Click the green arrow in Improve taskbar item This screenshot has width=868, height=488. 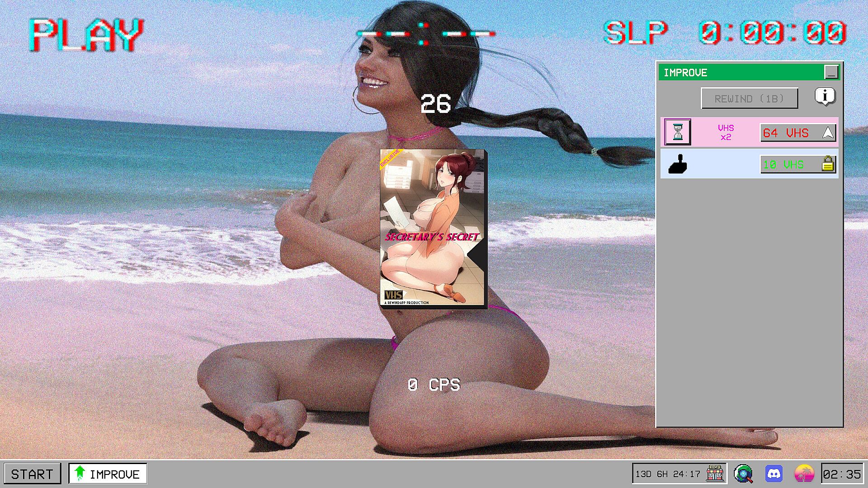(x=80, y=473)
